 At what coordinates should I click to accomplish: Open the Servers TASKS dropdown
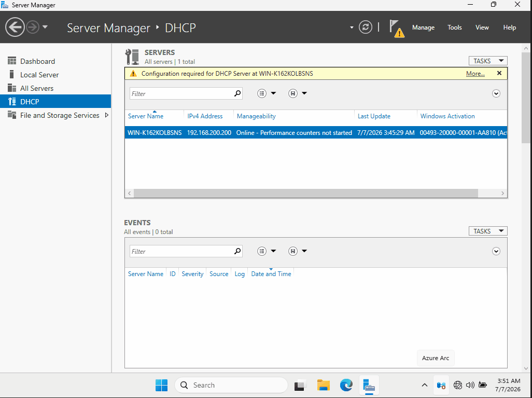(x=488, y=61)
